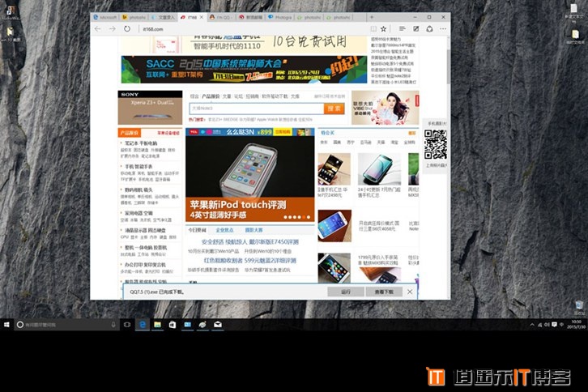Click the Cortana taskbar search box

pyautogui.click(x=66, y=325)
